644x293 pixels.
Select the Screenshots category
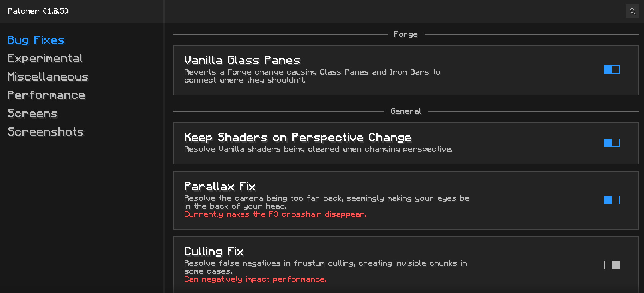pos(46,132)
